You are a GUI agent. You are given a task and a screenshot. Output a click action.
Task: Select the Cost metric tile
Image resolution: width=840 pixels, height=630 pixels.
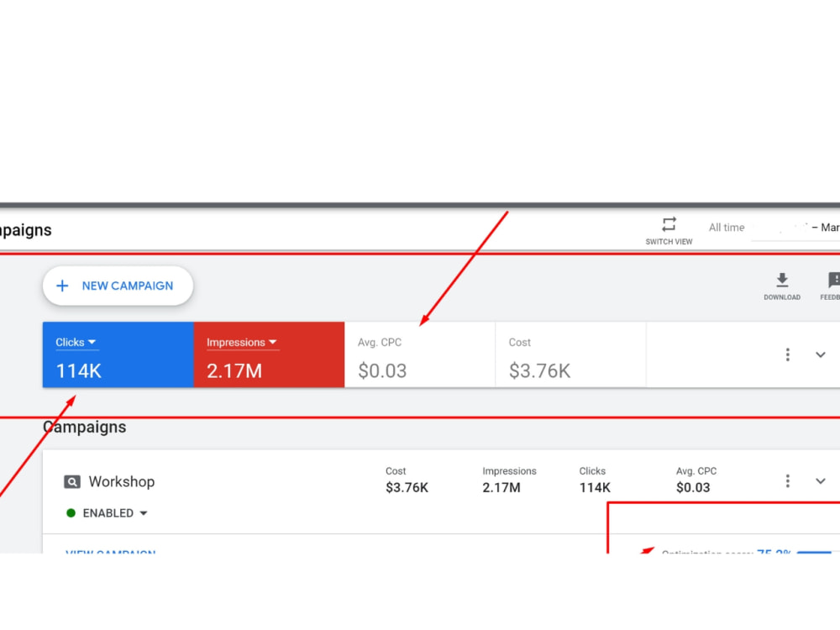(x=571, y=354)
